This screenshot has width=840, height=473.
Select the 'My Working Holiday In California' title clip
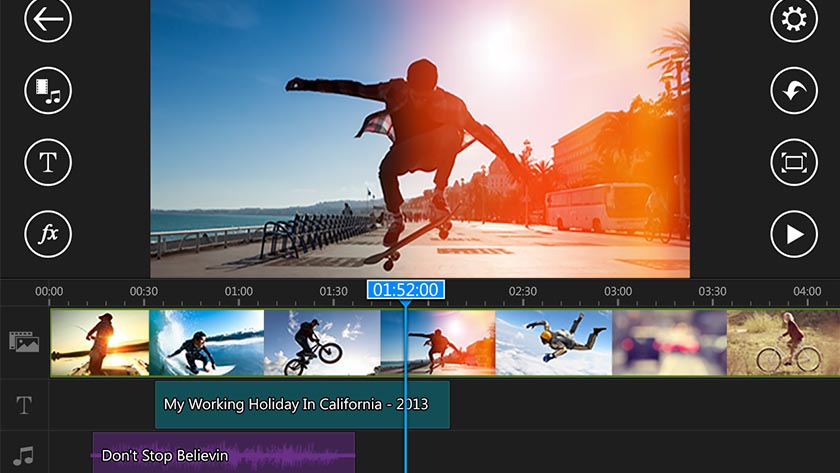(301, 405)
